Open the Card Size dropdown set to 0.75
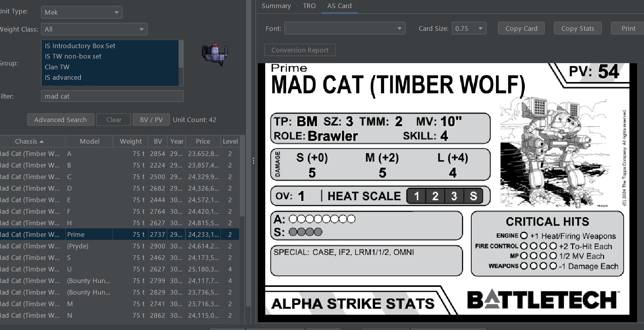Viewport: 644px width, 330px height. [x=469, y=28]
